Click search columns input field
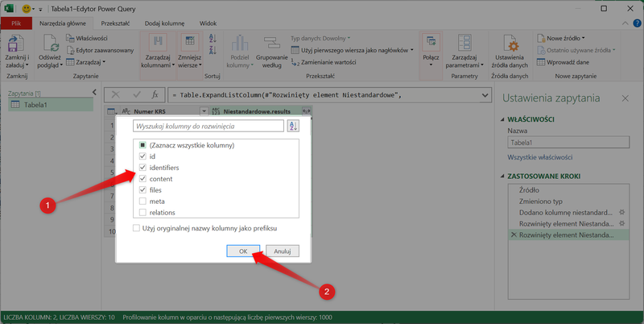This screenshot has width=644, height=324. (208, 127)
